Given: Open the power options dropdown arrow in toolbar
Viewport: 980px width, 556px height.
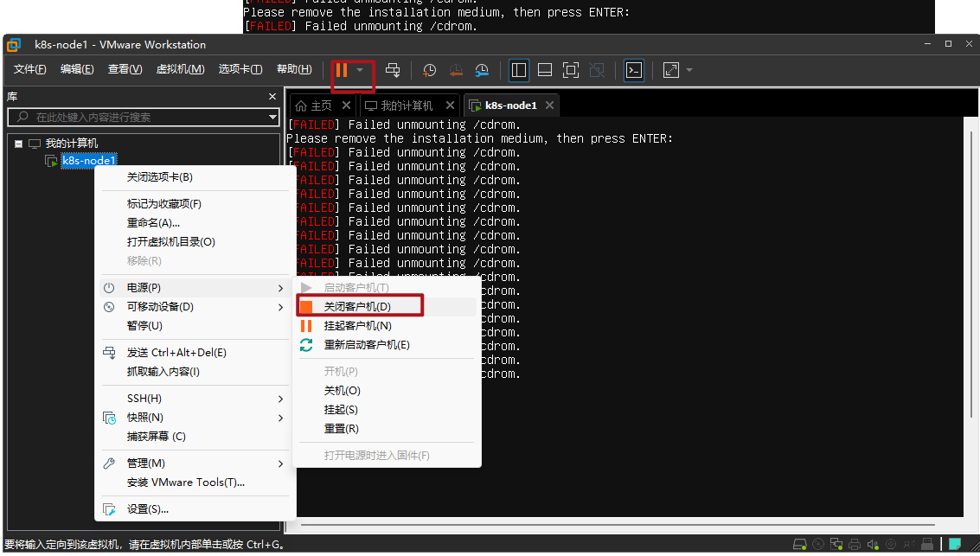Looking at the screenshot, I should (360, 70).
